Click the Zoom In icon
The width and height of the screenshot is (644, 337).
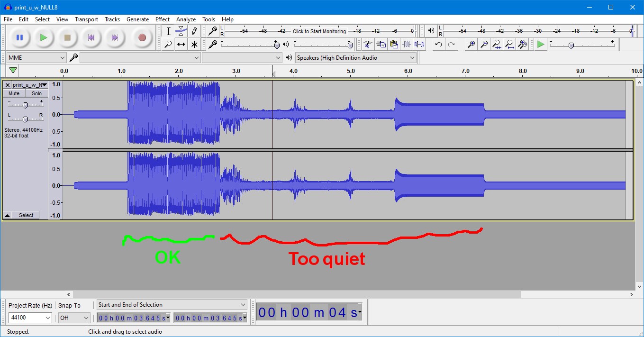471,44
